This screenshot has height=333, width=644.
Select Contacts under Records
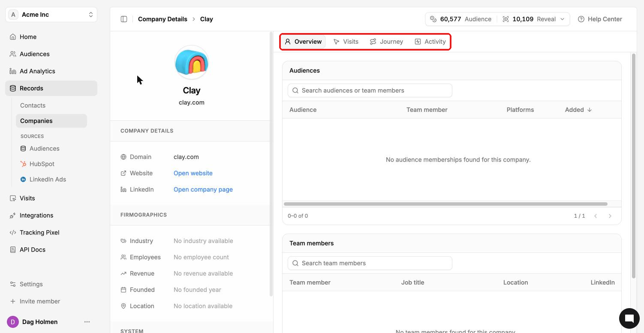[x=51, y=105]
